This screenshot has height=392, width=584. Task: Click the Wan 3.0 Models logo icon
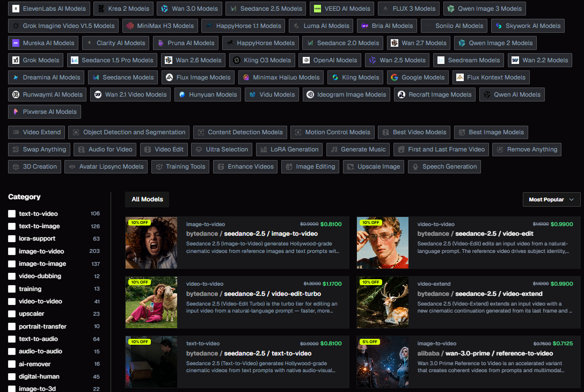pos(165,9)
